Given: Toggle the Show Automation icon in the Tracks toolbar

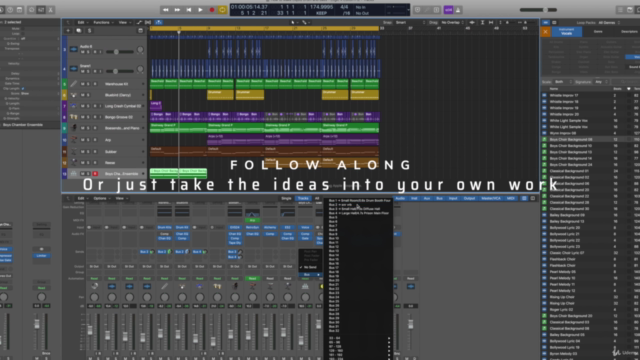Looking at the screenshot, I should [140, 22].
